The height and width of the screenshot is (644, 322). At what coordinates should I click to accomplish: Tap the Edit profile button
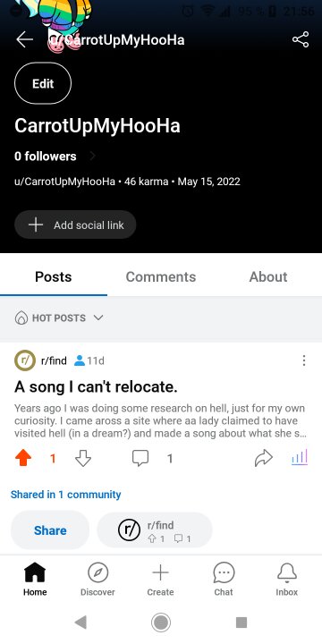[x=43, y=83]
